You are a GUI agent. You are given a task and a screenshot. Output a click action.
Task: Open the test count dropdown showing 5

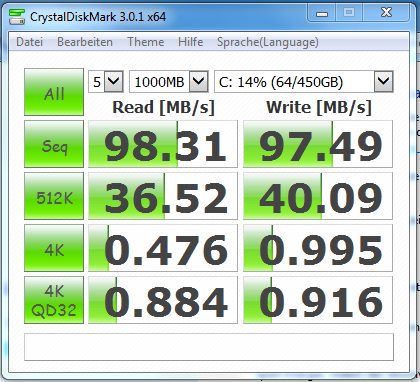[106, 81]
